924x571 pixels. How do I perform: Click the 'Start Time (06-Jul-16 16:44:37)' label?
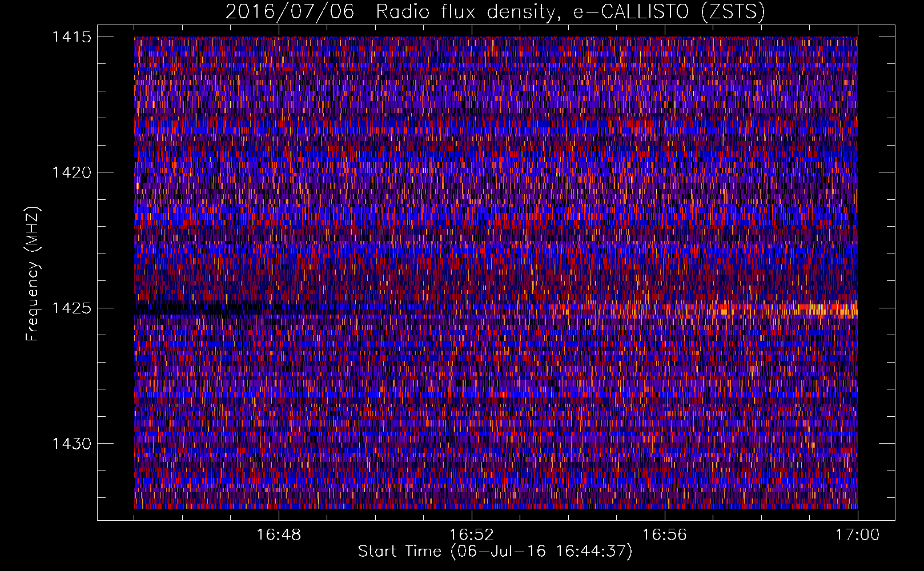495,552
